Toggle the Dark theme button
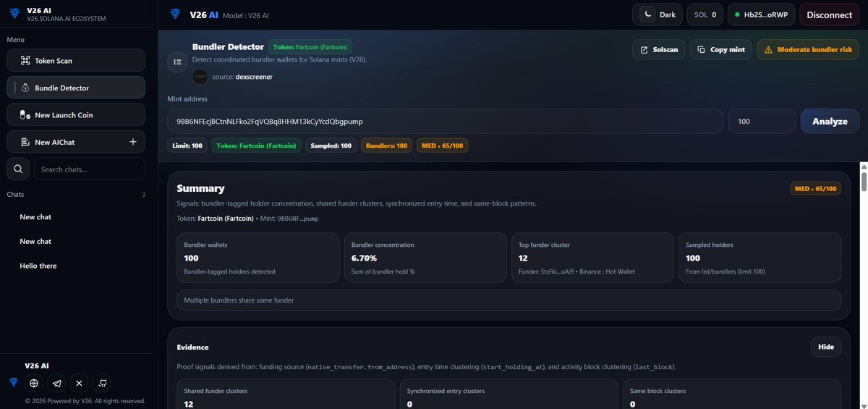This screenshot has height=409, width=868. click(x=658, y=14)
